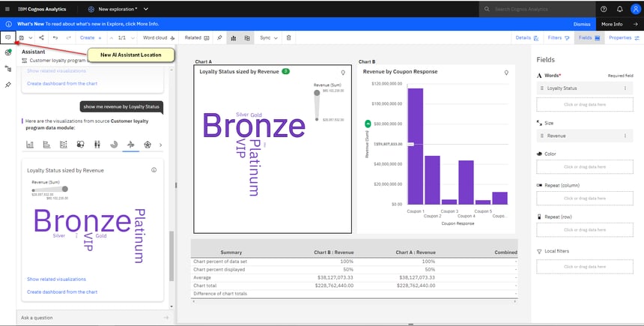Click the Color field drop zone
The image size is (644, 326).
tap(584, 167)
